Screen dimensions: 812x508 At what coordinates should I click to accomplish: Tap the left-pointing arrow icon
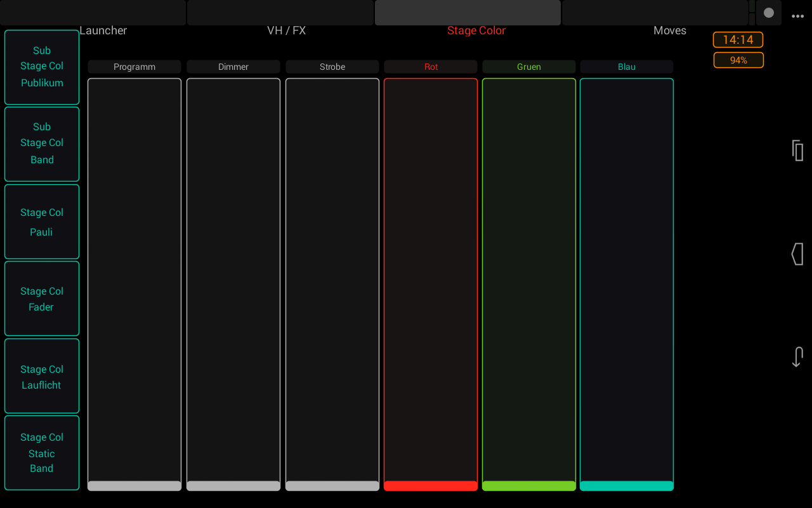(x=797, y=254)
